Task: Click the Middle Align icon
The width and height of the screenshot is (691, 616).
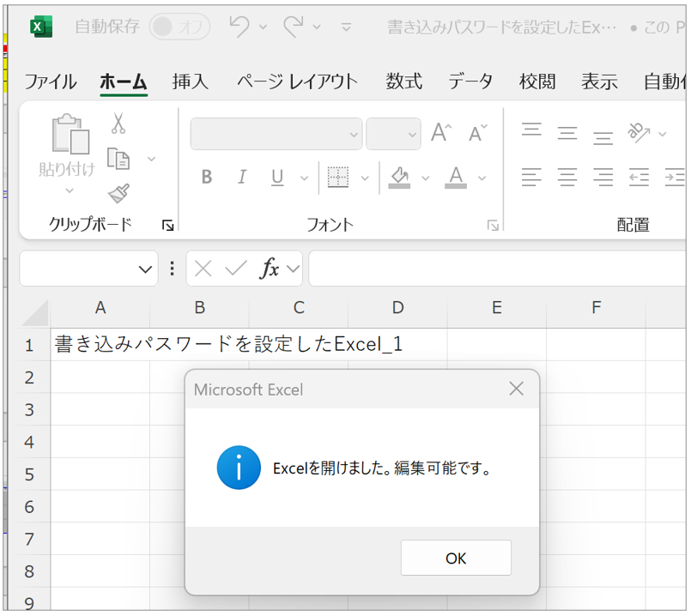Action: (x=567, y=133)
